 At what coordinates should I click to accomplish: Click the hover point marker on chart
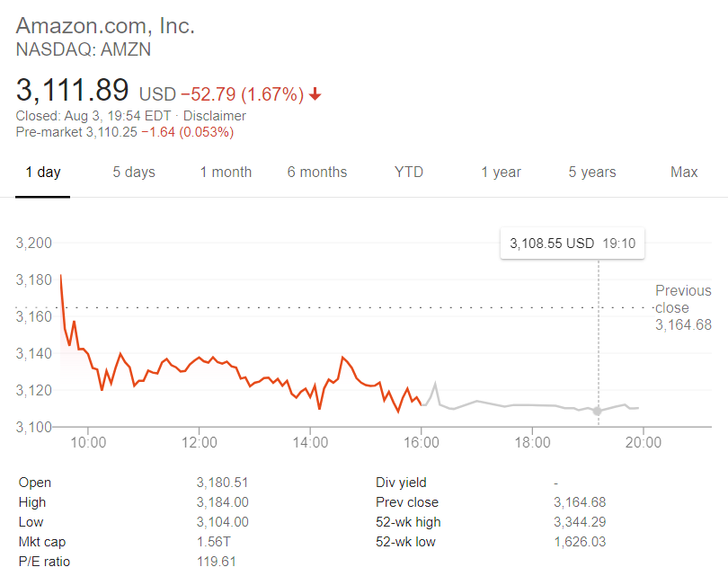click(598, 411)
